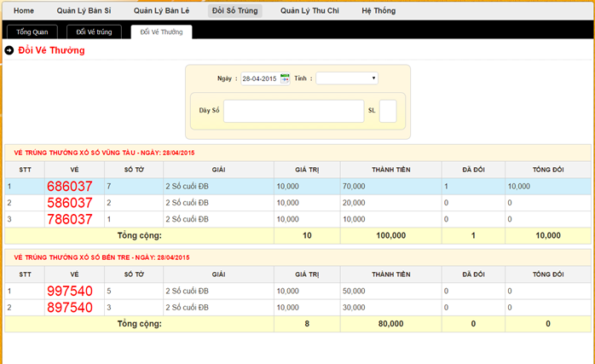Focus the Dãy Số text box
595x364 pixels.
click(293, 111)
